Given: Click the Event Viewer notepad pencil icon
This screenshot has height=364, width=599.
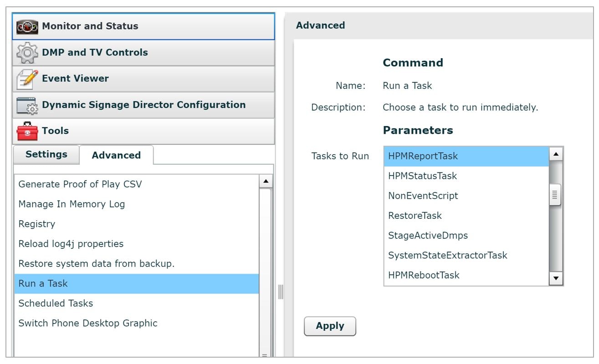Looking at the screenshot, I should [27, 79].
